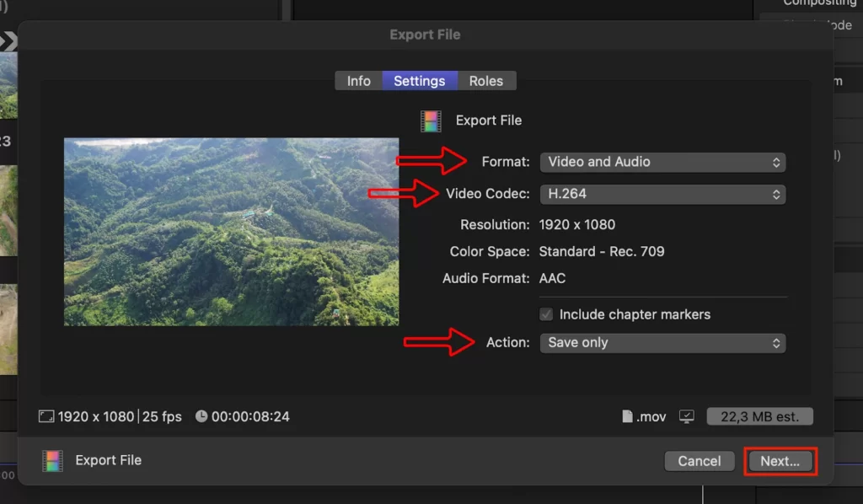The image size is (863, 504).
Task: Click the Next... button
Action: 780,461
